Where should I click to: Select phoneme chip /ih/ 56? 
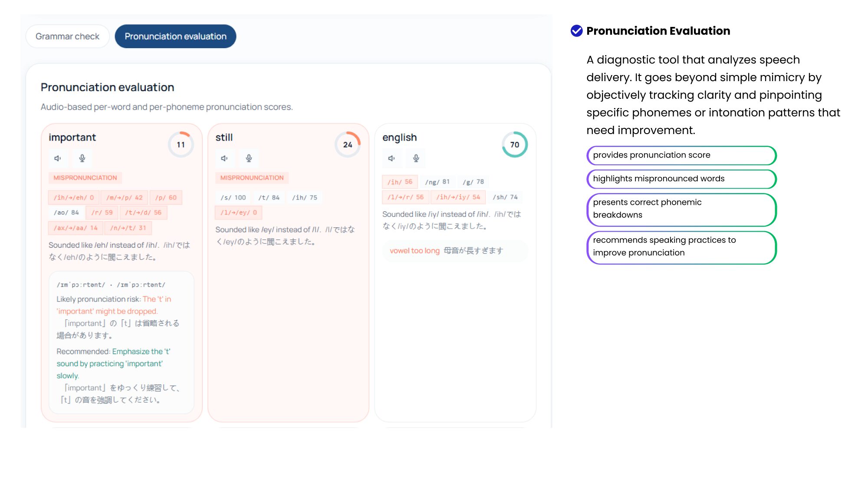[400, 182]
